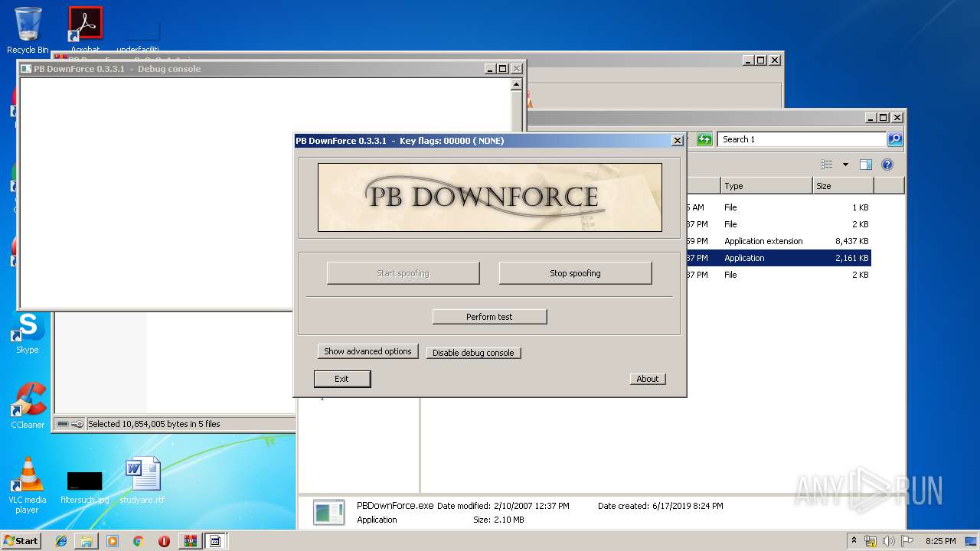Viewport: 980px width, 551px height.
Task: Show advanced options in PB DownForce
Action: (x=367, y=351)
